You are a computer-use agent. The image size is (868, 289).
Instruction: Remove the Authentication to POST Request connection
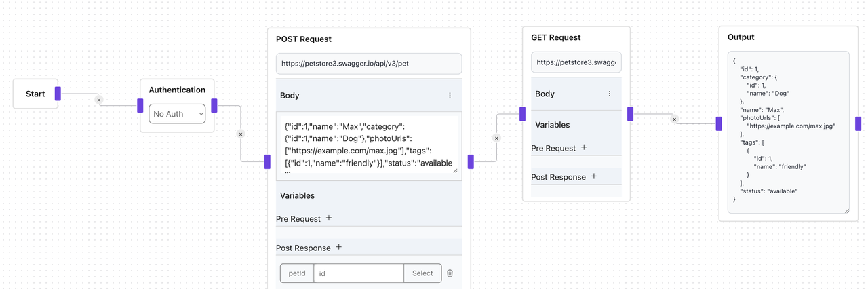point(241,134)
